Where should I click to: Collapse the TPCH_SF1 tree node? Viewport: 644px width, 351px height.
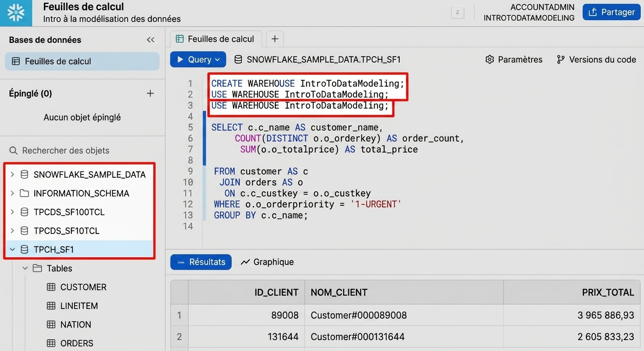[12, 250]
